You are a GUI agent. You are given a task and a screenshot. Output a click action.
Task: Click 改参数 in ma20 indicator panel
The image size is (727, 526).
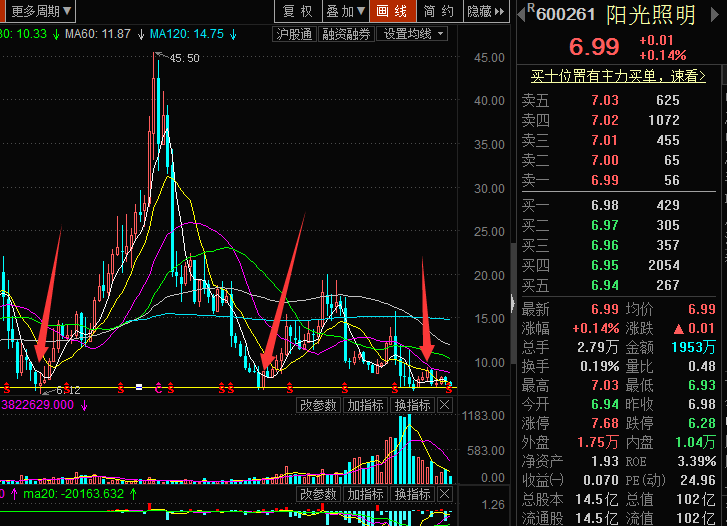pos(318,494)
